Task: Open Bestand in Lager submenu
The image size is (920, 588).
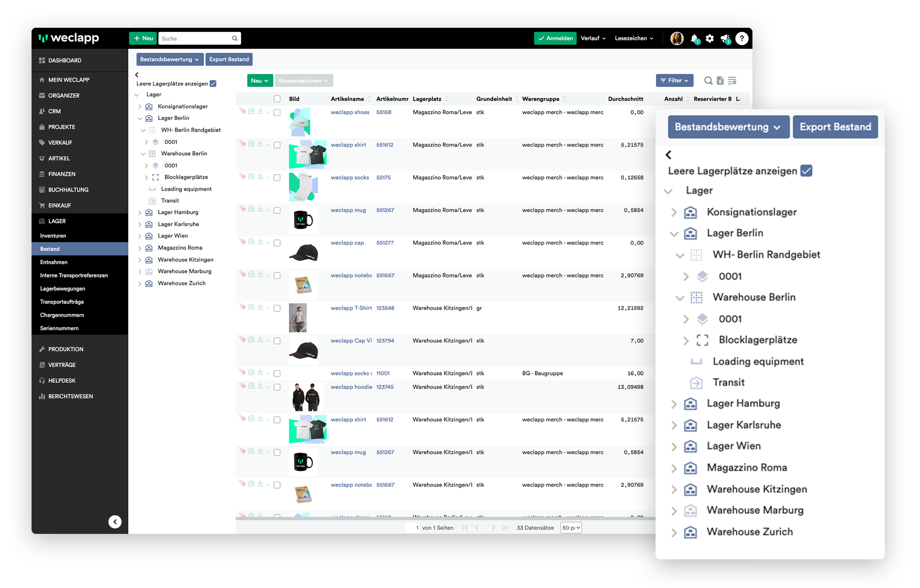Action: [x=80, y=249]
